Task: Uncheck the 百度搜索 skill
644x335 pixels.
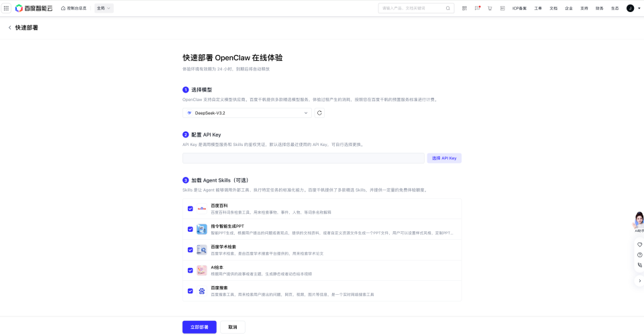Action: [x=190, y=291]
